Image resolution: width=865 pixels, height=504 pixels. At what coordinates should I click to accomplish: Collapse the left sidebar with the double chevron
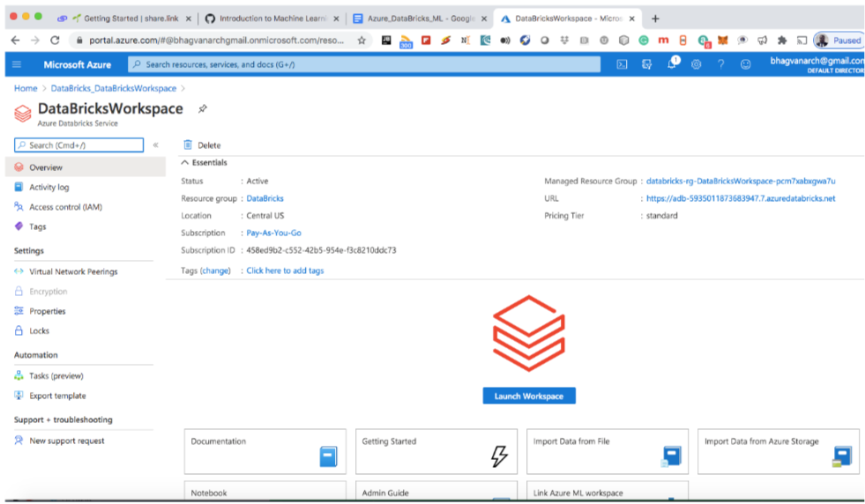[155, 145]
